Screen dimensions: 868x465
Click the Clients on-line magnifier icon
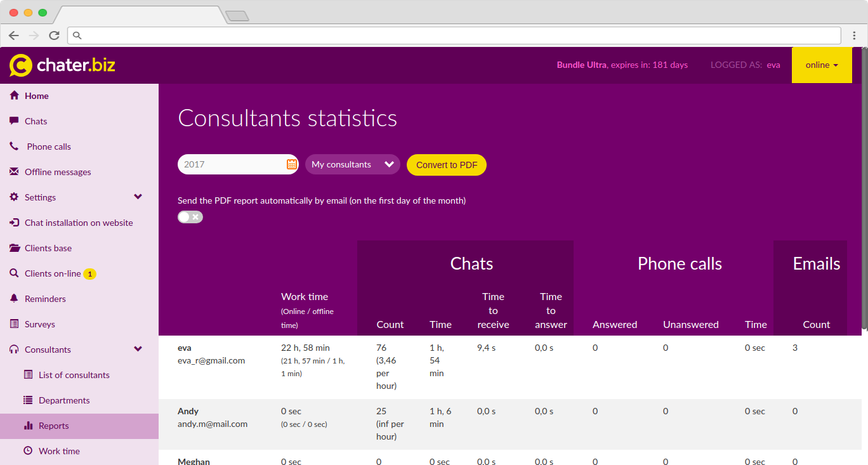(x=14, y=273)
